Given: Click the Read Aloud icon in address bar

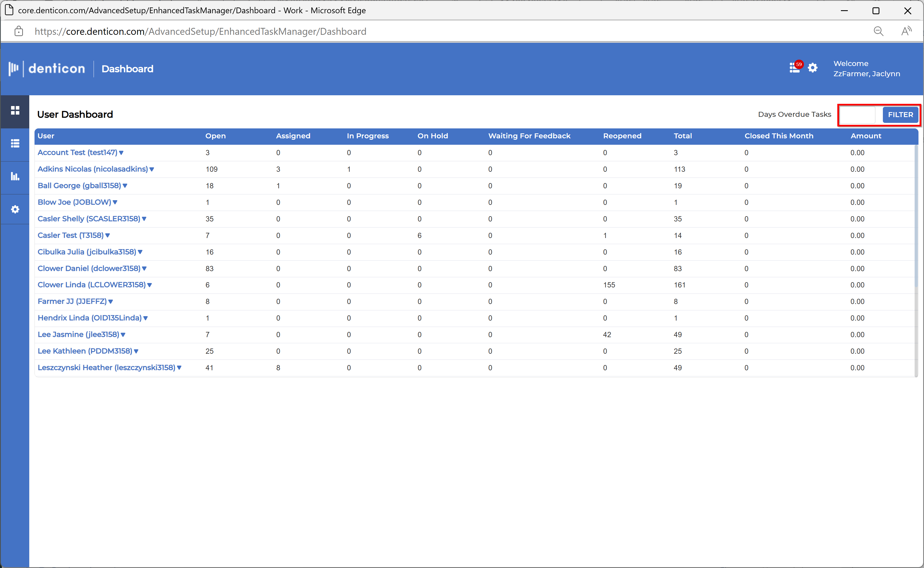Looking at the screenshot, I should pos(906,31).
